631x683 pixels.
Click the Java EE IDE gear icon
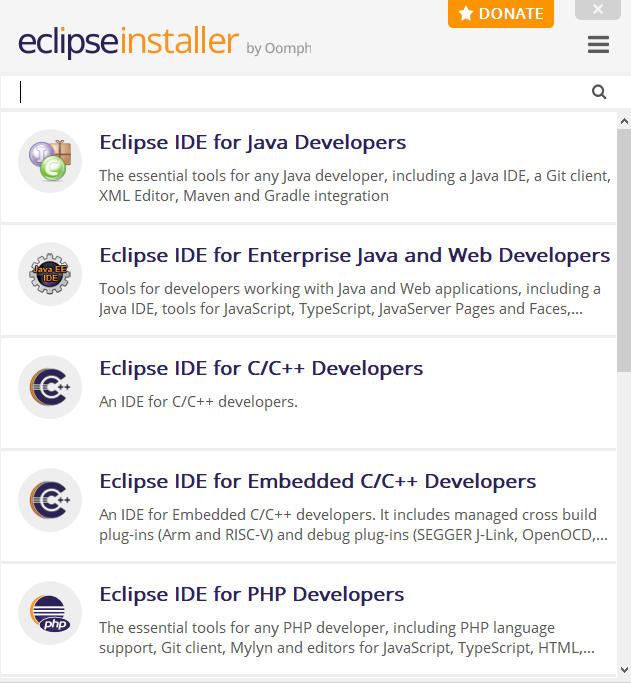[x=50, y=274]
